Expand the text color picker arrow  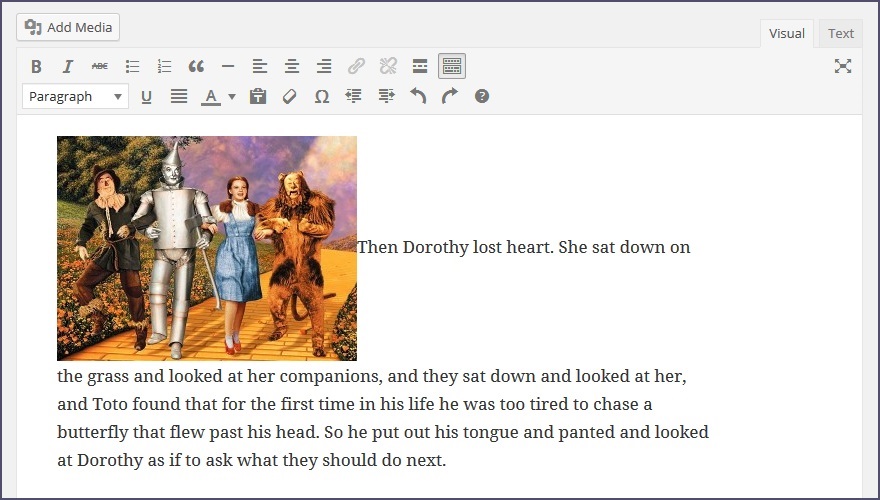coord(232,97)
